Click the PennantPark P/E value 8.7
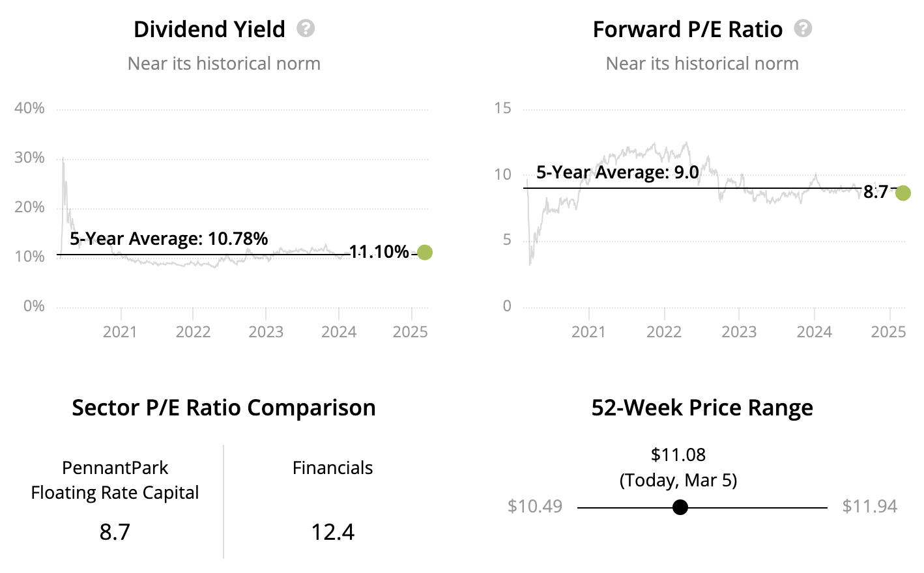 tap(115, 532)
